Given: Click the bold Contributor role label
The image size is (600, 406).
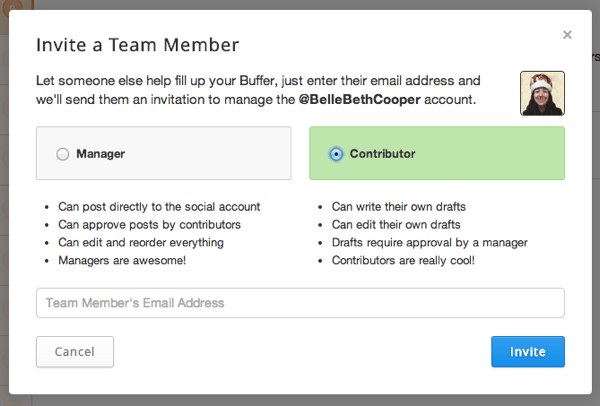Looking at the screenshot, I should [x=383, y=154].
